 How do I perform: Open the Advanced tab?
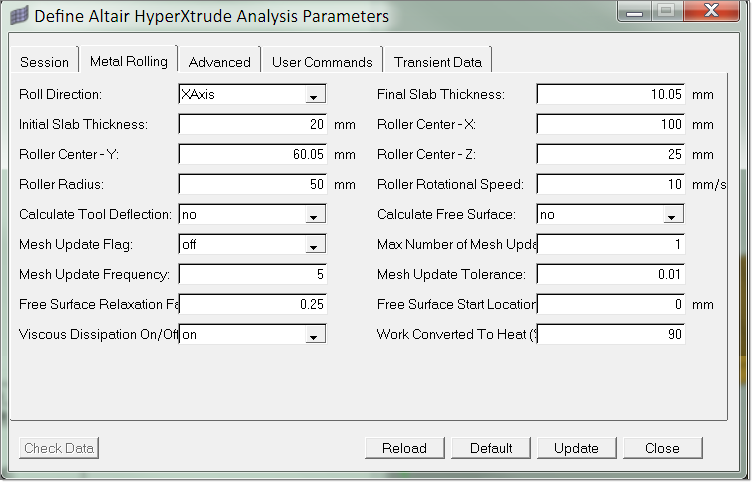(x=219, y=61)
